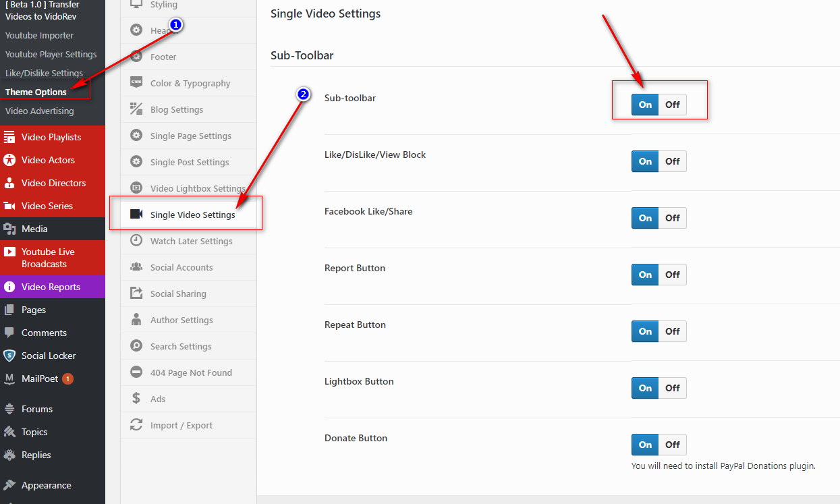Click the Ads dollar sign icon

click(x=136, y=399)
